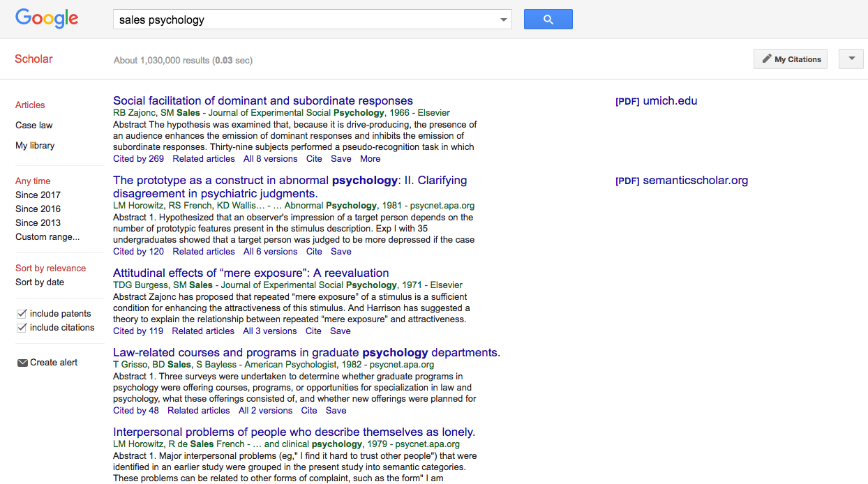Click author RB Zajonc in first result
The height and width of the screenshot is (484, 868).
(134, 113)
